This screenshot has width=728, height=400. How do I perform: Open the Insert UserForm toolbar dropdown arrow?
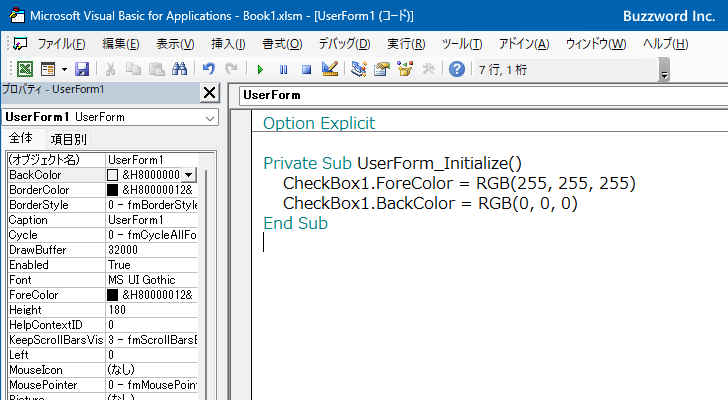click(x=64, y=69)
